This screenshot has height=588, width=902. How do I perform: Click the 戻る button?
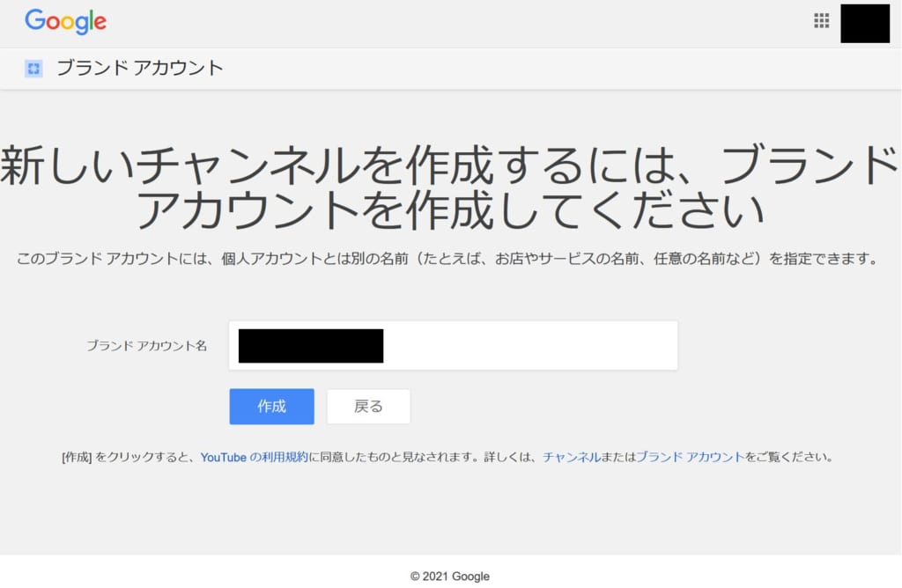point(368,407)
